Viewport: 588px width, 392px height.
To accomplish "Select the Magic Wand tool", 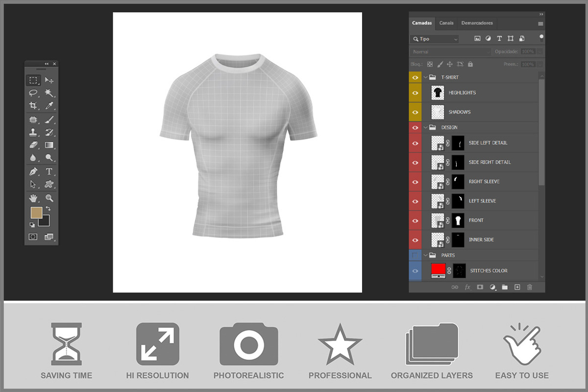I will tap(49, 93).
